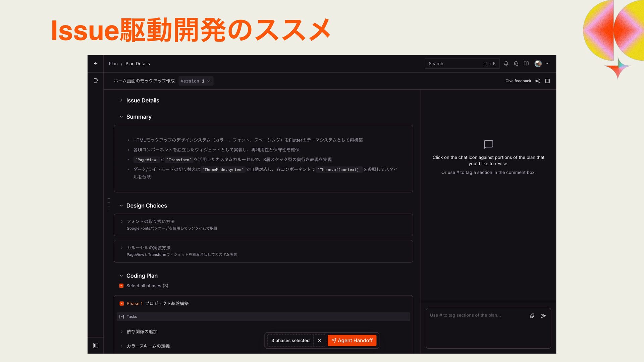The image size is (644, 362).
Task: Toggle the right side panel icon
Action: click(547, 81)
